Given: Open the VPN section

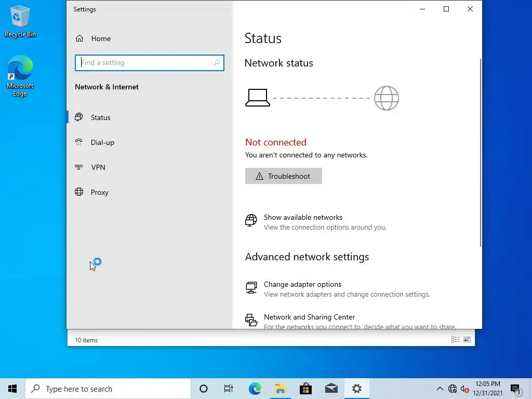Looking at the screenshot, I should pos(150,167).
